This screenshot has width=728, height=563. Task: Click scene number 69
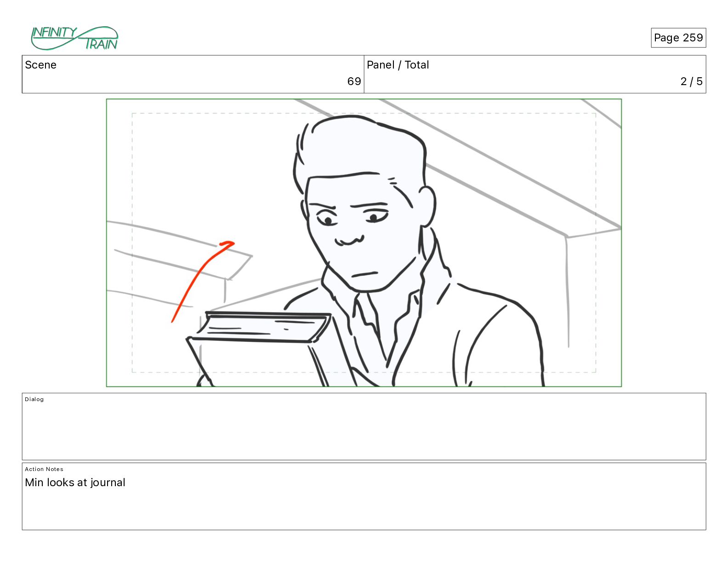[x=354, y=81]
